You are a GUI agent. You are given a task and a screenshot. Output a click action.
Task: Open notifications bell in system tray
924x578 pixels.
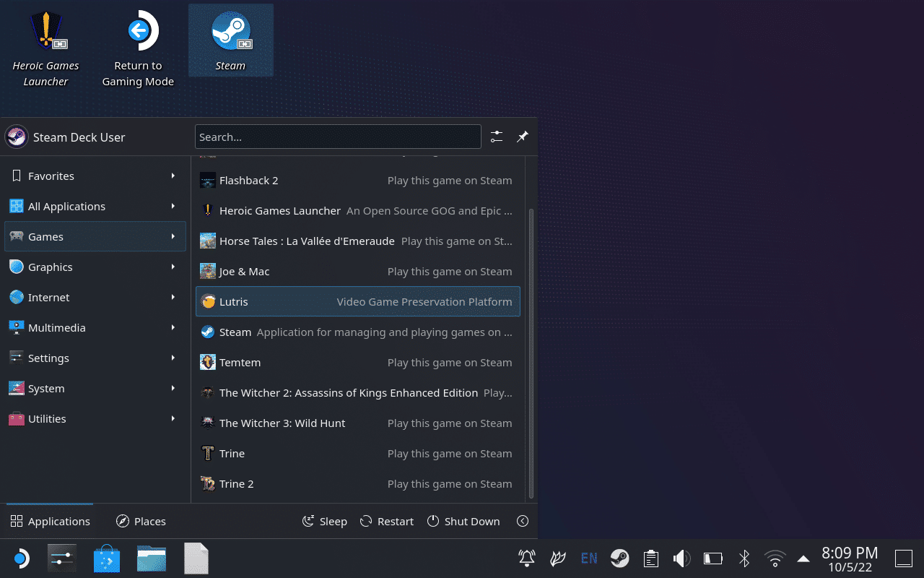(527, 558)
